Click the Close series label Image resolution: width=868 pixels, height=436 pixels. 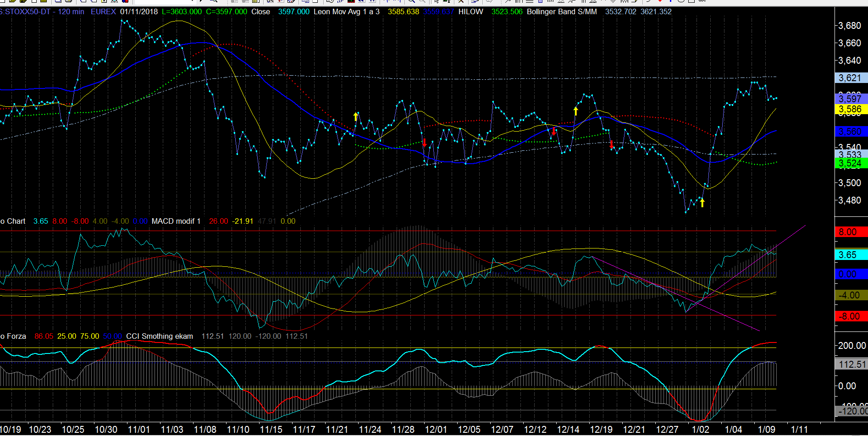coord(260,11)
